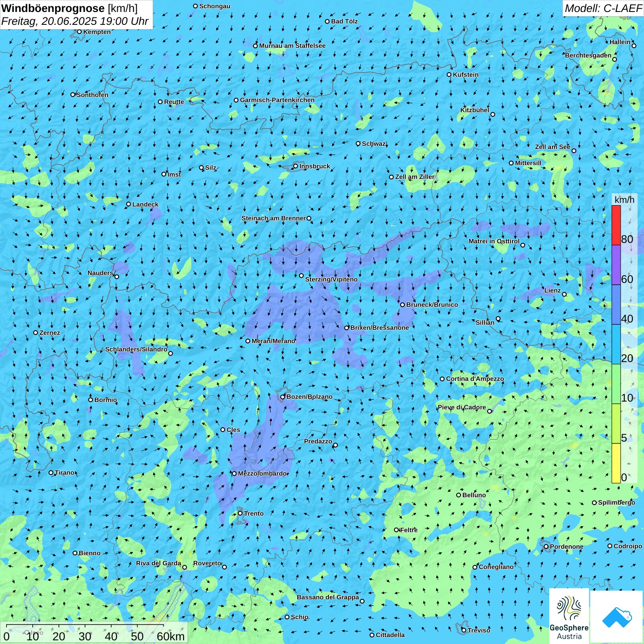Click the 'Zell am See' label
The width and height of the screenshot is (644, 644).
[552, 147]
